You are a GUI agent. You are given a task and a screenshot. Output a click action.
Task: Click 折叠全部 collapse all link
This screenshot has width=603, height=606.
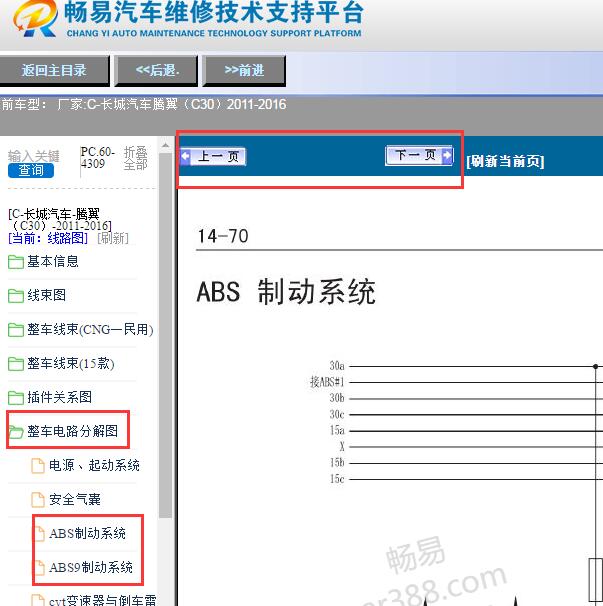point(136,158)
